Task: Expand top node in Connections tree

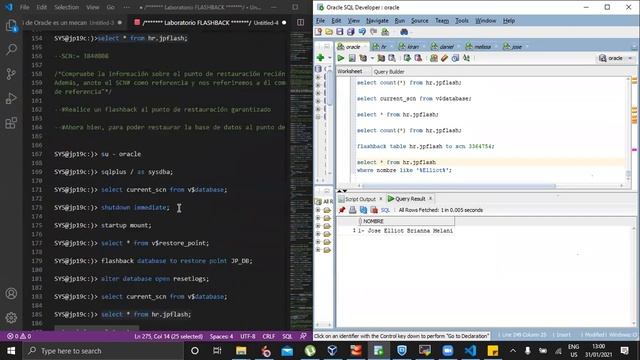Action: click(318, 77)
